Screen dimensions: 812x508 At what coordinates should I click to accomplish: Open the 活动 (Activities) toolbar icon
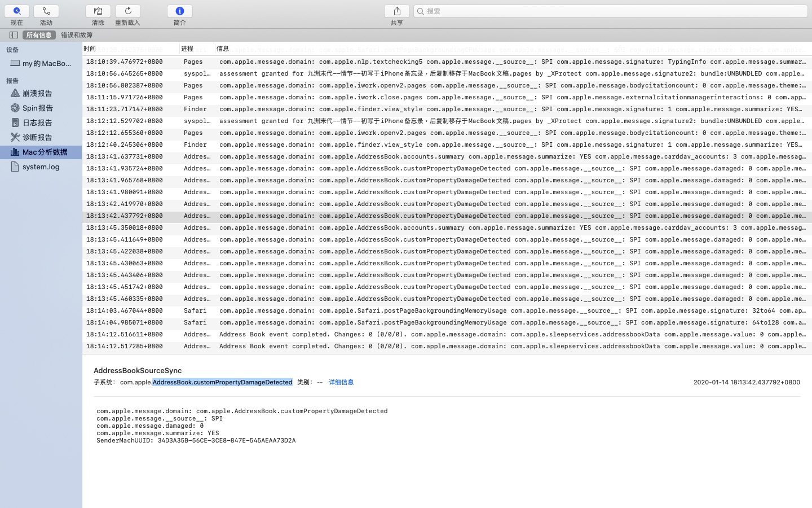(46, 11)
